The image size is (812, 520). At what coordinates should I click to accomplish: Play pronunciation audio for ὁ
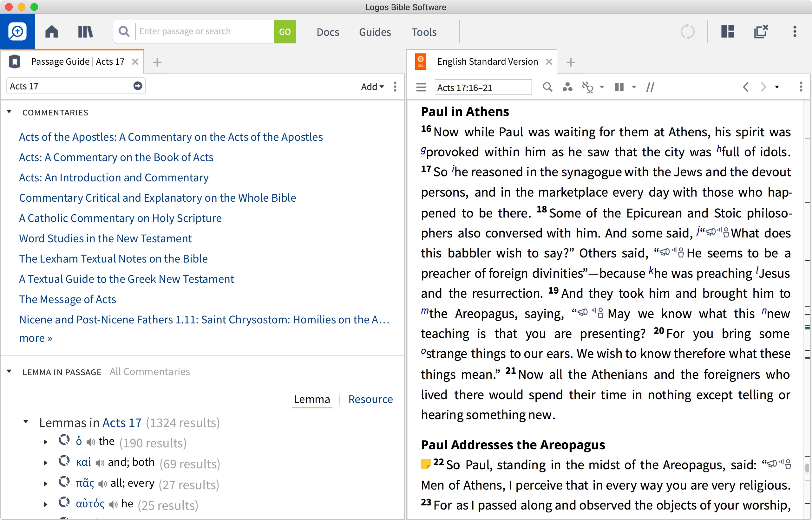click(90, 442)
